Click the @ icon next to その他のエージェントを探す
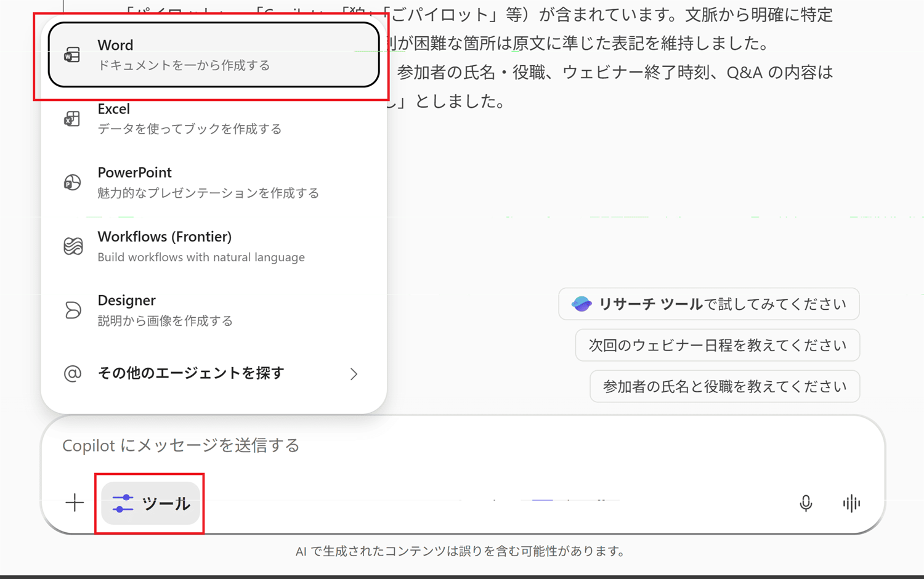Viewport: 924px width, 579px height. [x=72, y=373]
